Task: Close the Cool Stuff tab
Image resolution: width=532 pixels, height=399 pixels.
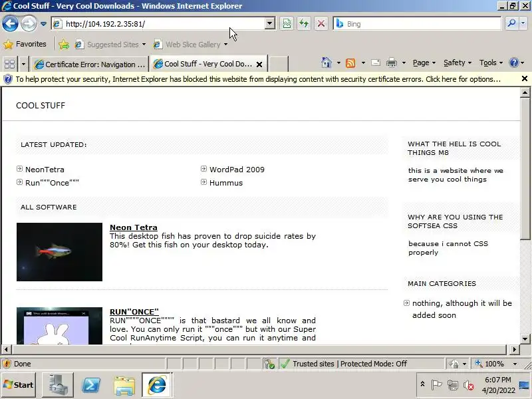Action: click(x=259, y=64)
